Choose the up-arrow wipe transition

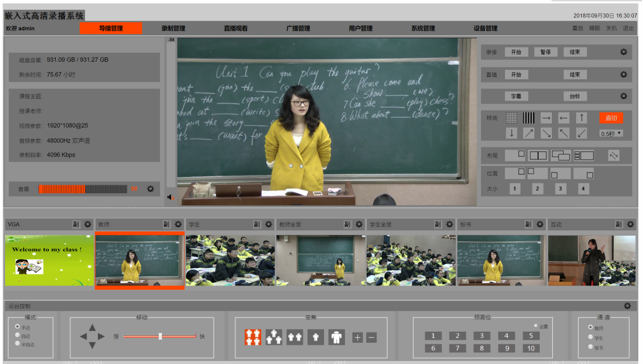pyautogui.click(x=581, y=118)
